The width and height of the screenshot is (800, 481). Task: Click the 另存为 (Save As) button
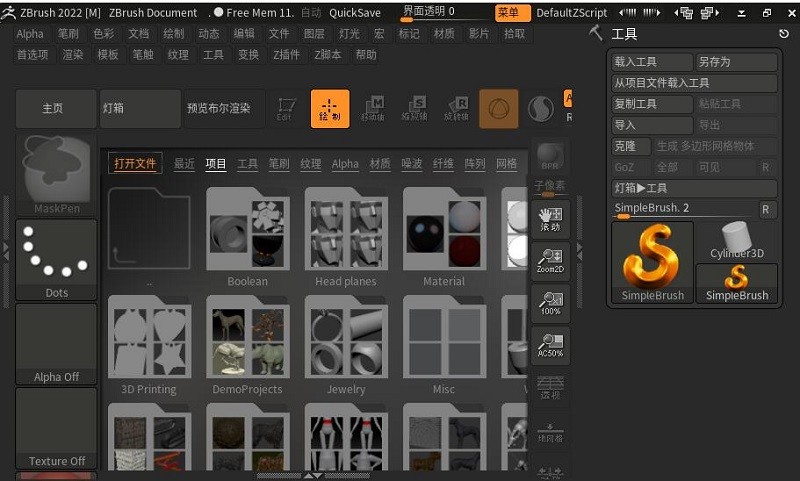736,62
